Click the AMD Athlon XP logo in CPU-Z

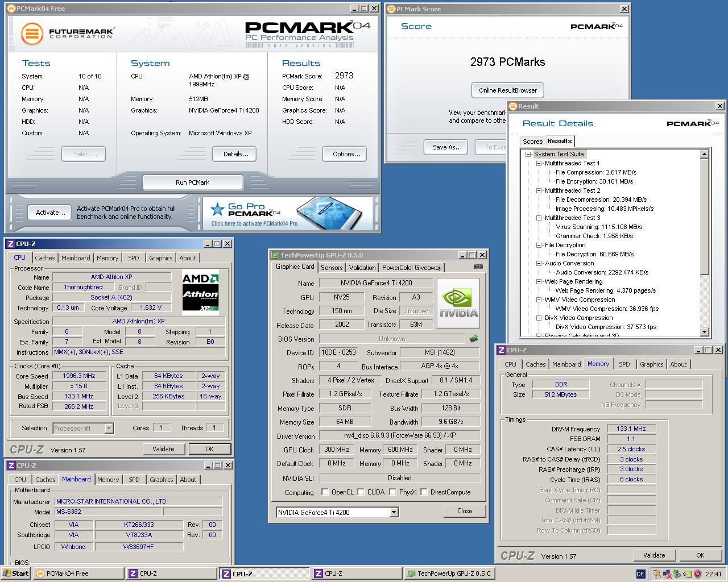coord(200,292)
